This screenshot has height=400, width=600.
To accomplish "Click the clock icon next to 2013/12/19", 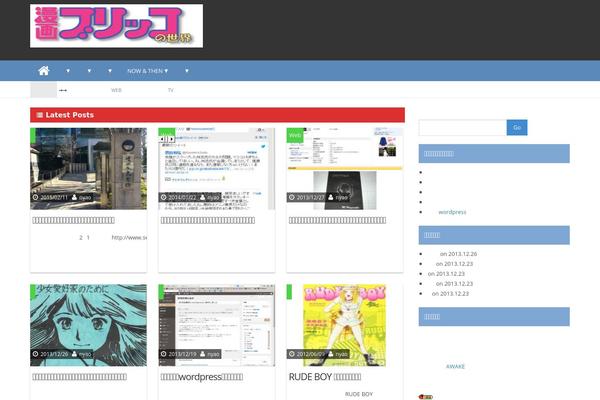I will click(163, 354).
